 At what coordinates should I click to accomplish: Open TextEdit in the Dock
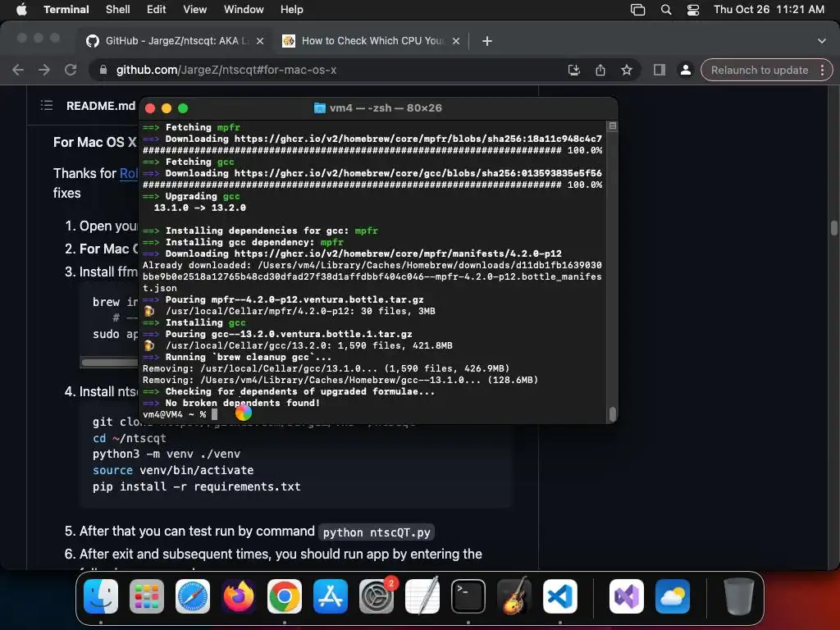coord(422,596)
